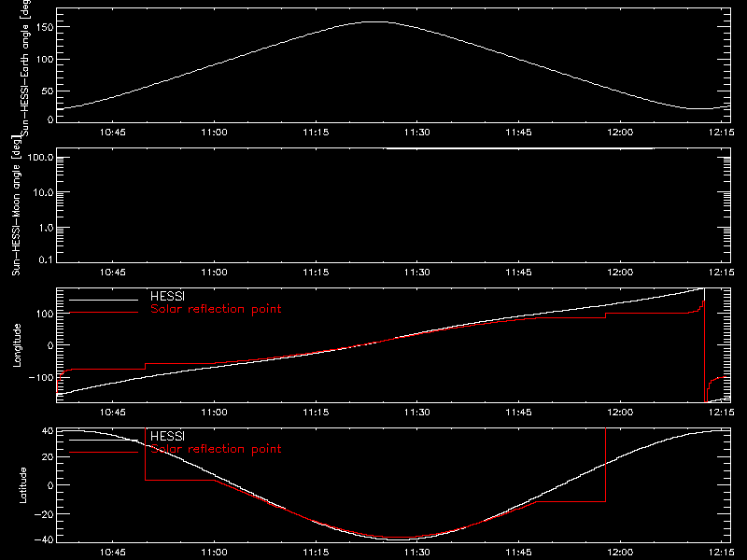Click the Sun-HESSI-Moon angle [deg] axis title
747x560 pixels.
[x=16, y=205]
